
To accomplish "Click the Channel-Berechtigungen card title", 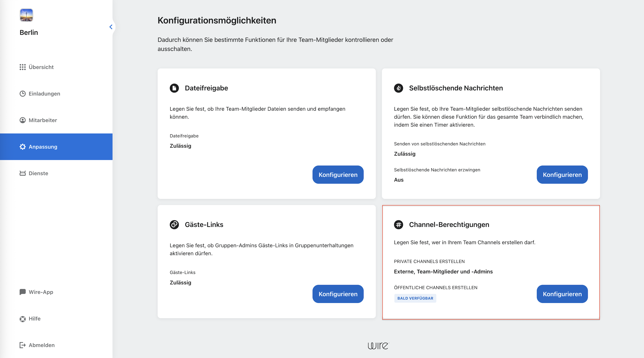I will coord(449,225).
